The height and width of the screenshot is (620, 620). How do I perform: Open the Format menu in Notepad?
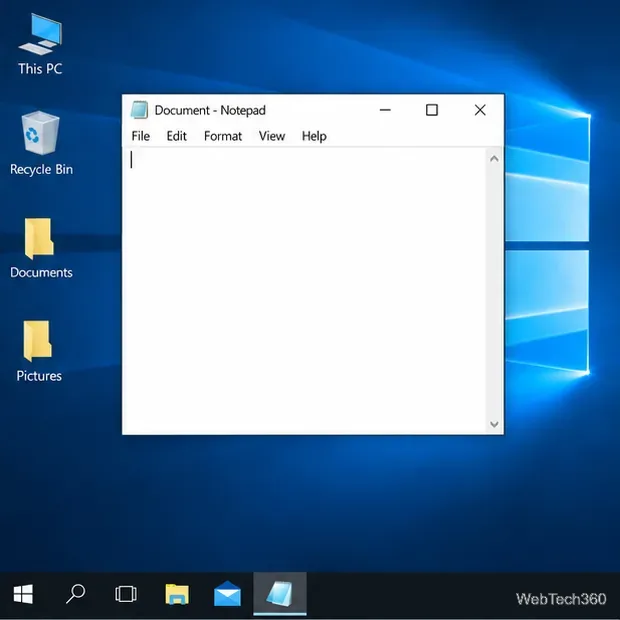coord(223,136)
